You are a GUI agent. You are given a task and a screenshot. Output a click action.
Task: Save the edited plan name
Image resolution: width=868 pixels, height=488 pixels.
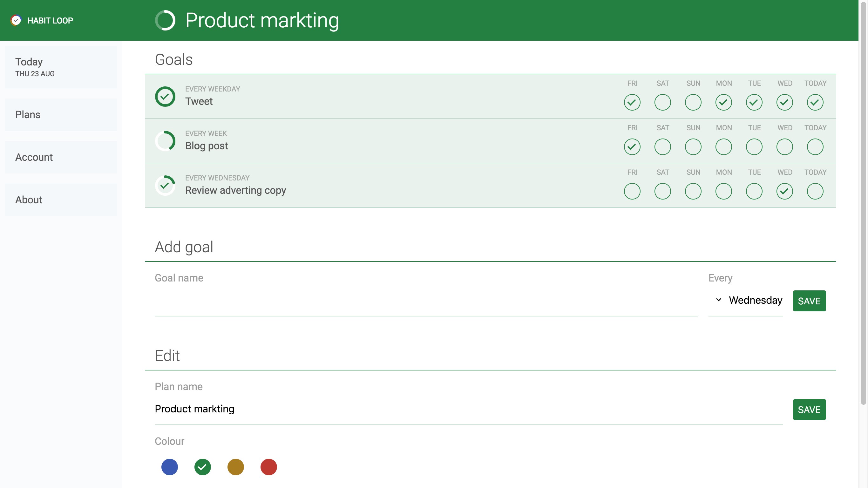click(809, 410)
